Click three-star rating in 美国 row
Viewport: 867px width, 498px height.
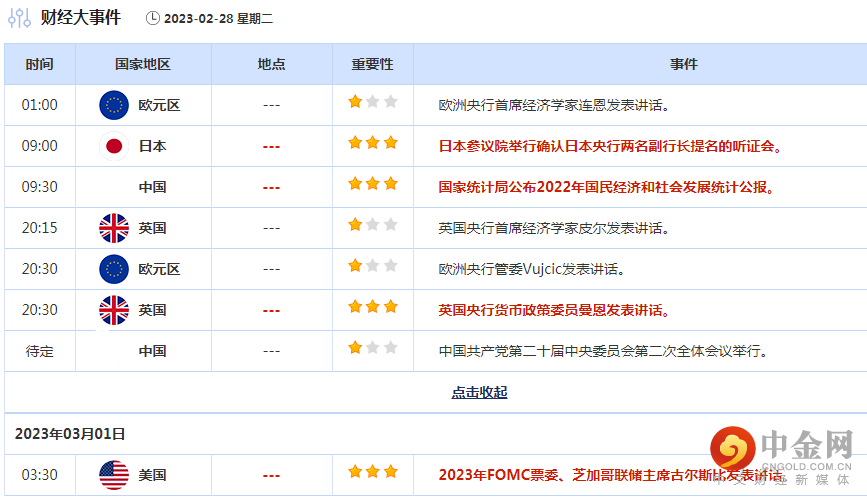coord(373,471)
